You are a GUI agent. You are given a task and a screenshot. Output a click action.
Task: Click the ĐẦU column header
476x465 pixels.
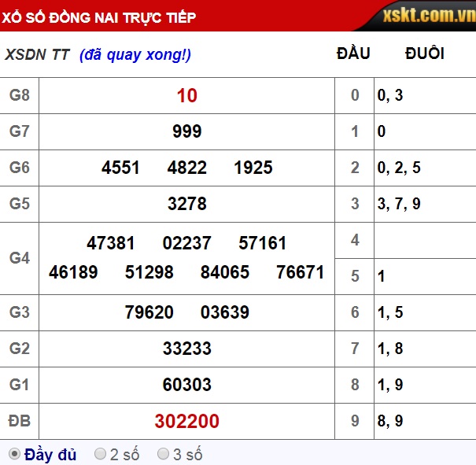(353, 54)
